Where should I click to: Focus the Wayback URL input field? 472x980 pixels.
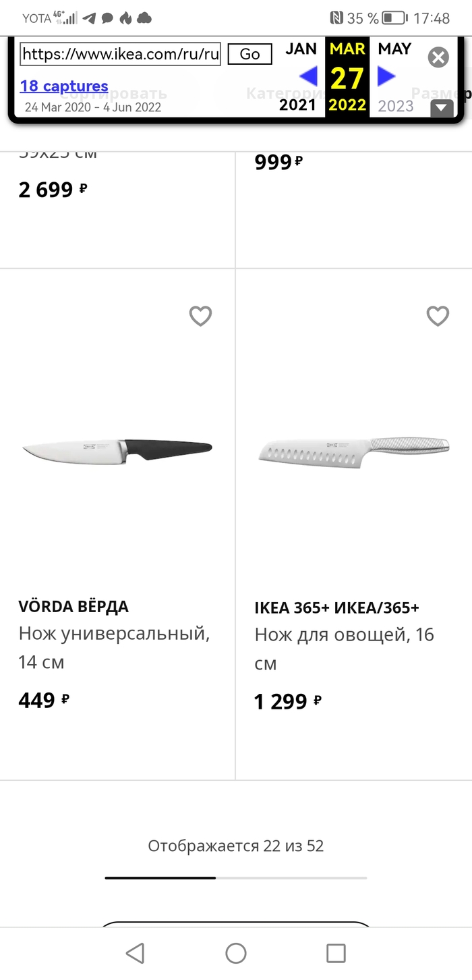[121, 54]
